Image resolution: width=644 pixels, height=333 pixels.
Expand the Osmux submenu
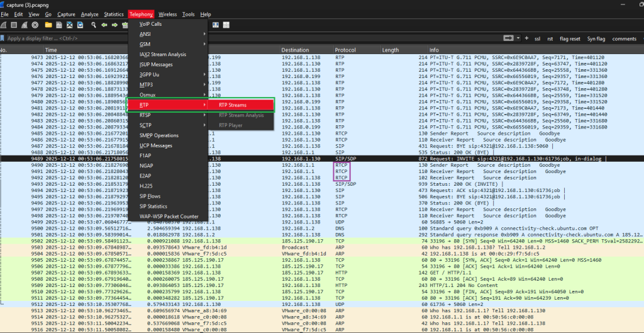pyautogui.click(x=167, y=94)
